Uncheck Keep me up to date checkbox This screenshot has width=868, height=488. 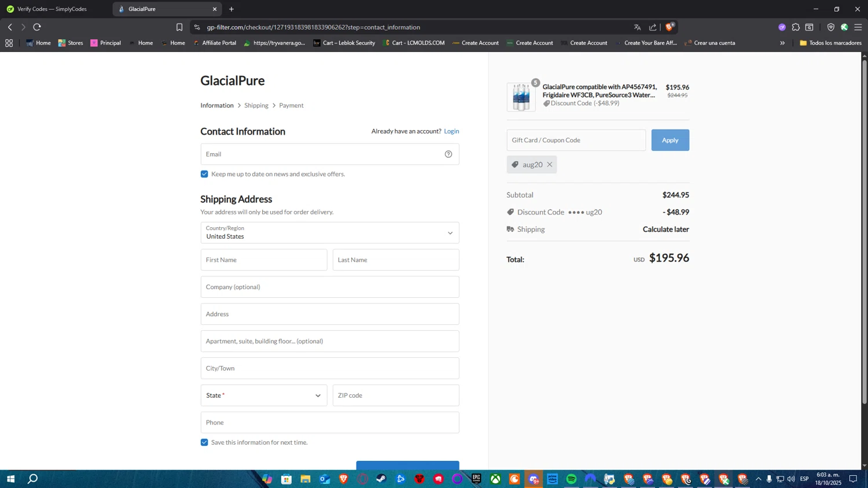click(204, 174)
